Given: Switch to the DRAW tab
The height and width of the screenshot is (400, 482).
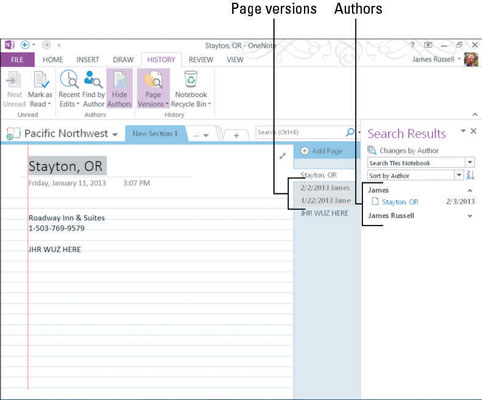Looking at the screenshot, I should point(123,60).
